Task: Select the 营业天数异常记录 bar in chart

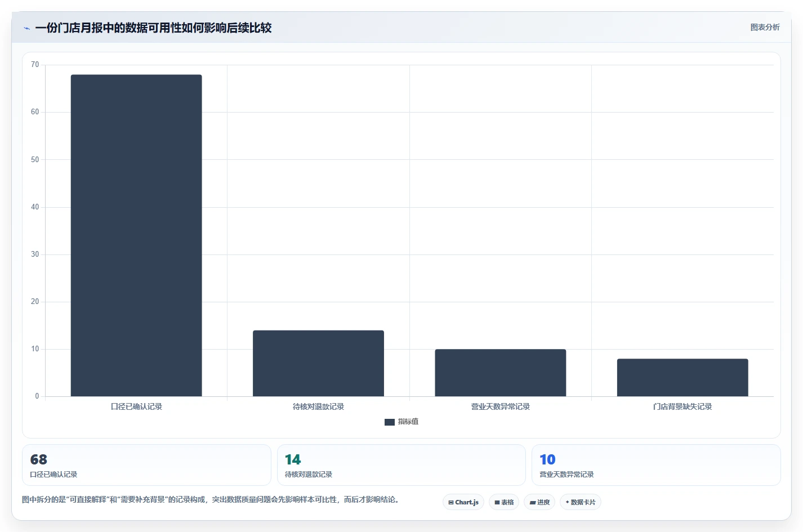Action: click(500, 373)
